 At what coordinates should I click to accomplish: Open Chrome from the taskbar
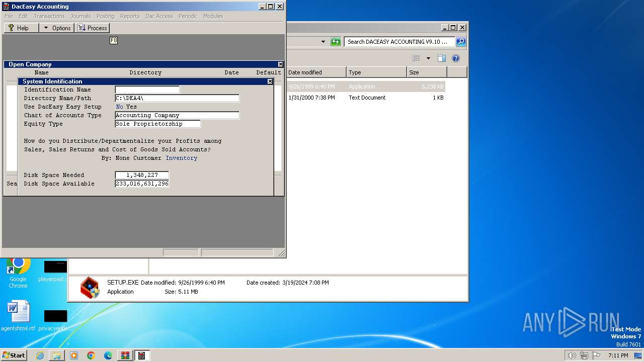(91, 355)
